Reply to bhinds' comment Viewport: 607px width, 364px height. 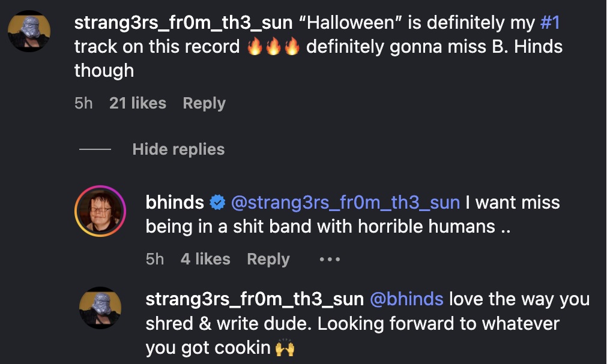(x=268, y=259)
